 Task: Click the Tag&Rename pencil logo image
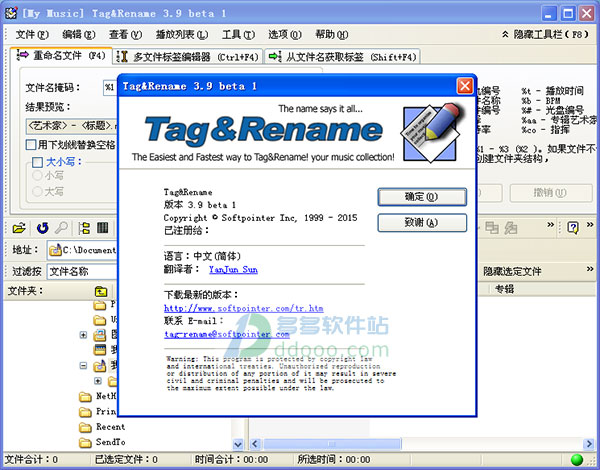tap(431, 132)
